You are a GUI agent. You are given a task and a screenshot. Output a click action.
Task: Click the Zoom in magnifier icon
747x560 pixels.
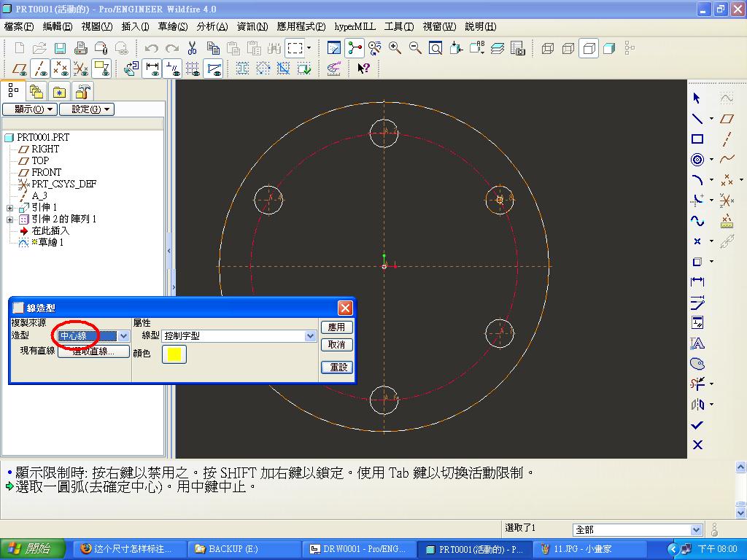395,48
